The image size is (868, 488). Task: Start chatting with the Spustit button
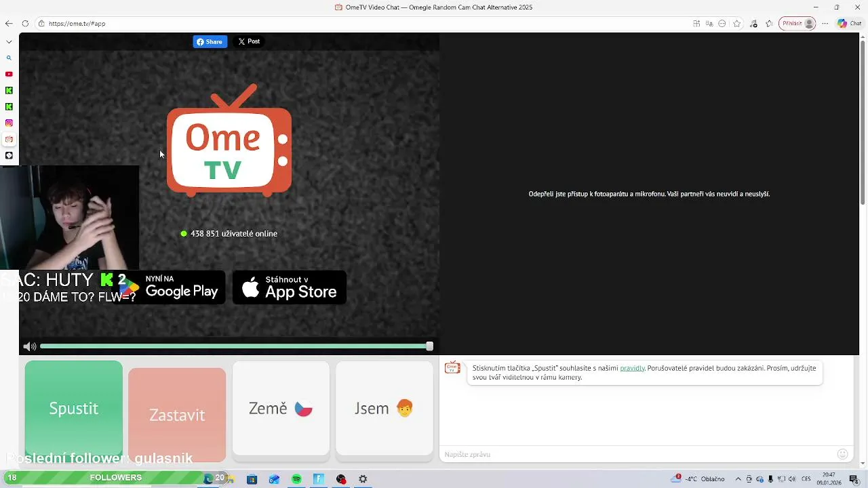click(x=74, y=408)
